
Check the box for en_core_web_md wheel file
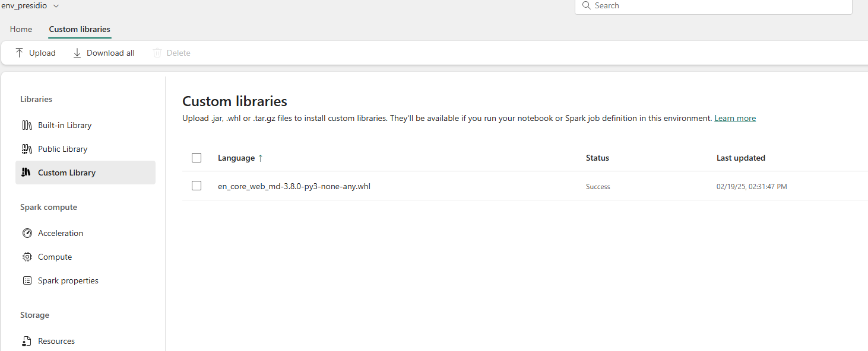(x=197, y=186)
